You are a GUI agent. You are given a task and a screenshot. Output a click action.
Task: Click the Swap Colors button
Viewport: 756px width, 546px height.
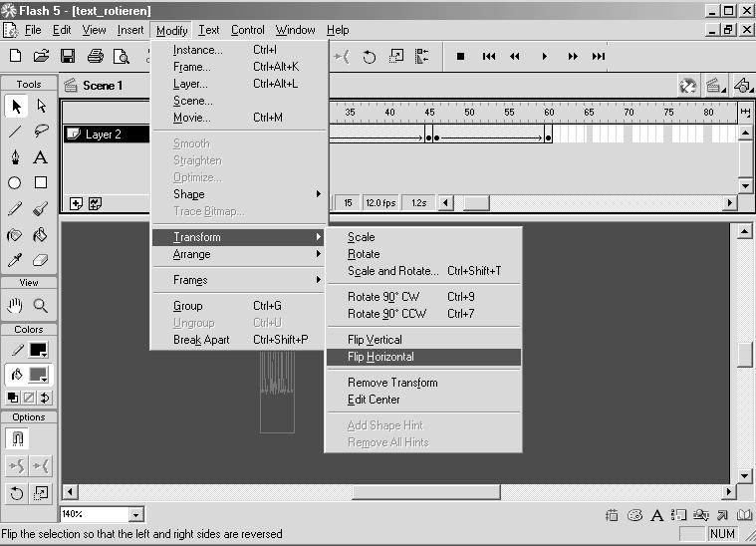pos(45,398)
